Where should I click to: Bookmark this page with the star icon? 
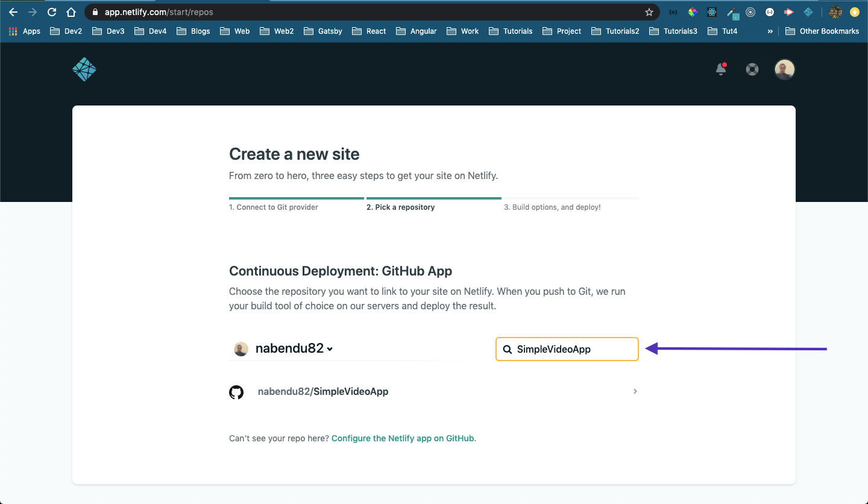pos(649,12)
